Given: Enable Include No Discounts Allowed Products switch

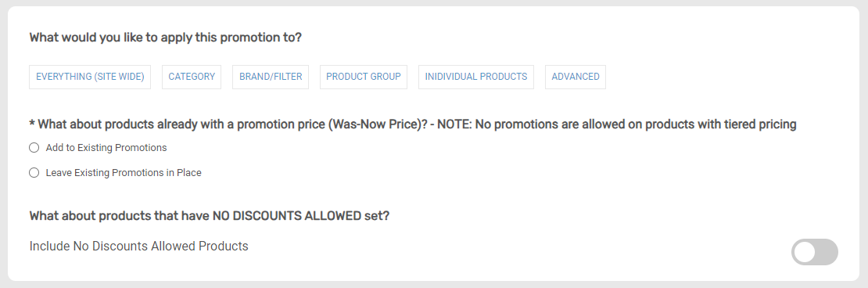Looking at the screenshot, I should point(814,252).
